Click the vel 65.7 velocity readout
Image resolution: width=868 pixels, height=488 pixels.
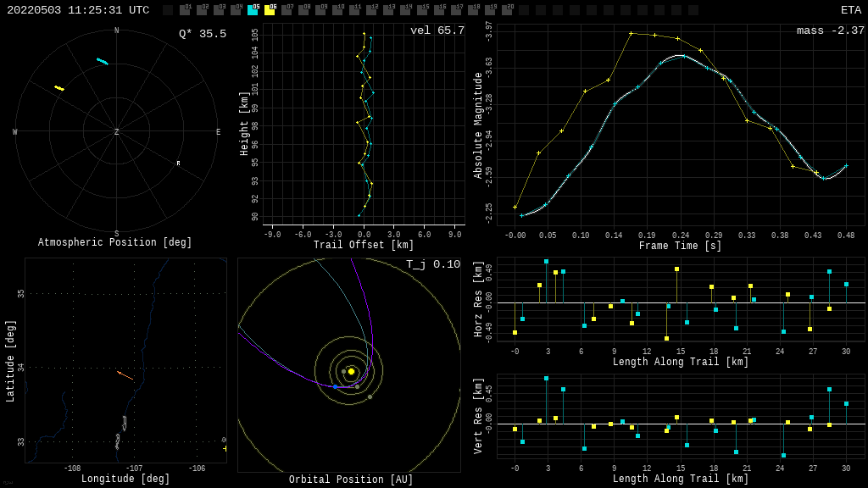pos(437,30)
